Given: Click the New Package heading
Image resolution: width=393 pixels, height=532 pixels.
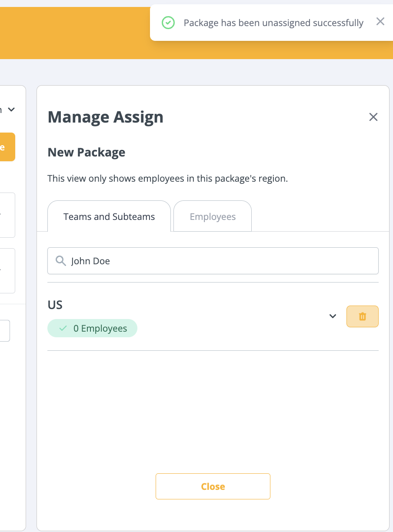Looking at the screenshot, I should pyautogui.click(x=86, y=153).
